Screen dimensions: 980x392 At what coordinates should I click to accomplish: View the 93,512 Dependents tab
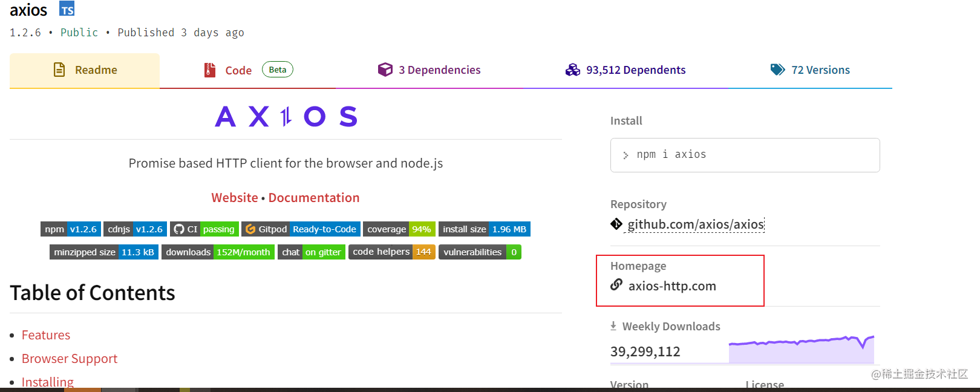pyautogui.click(x=626, y=70)
